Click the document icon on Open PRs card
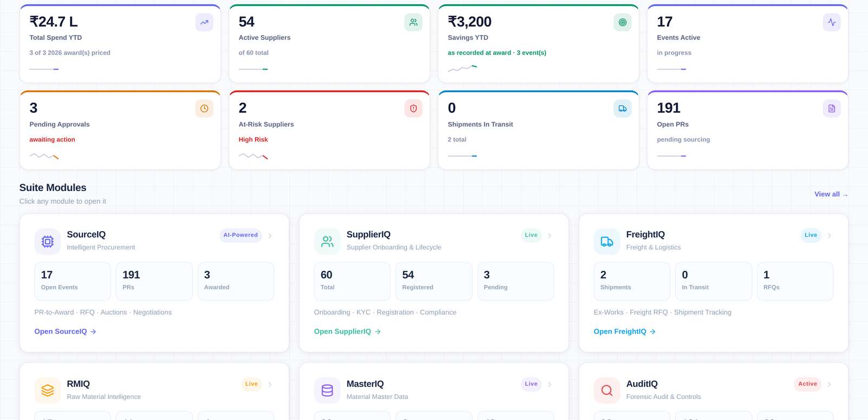The image size is (868, 420). (x=832, y=109)
